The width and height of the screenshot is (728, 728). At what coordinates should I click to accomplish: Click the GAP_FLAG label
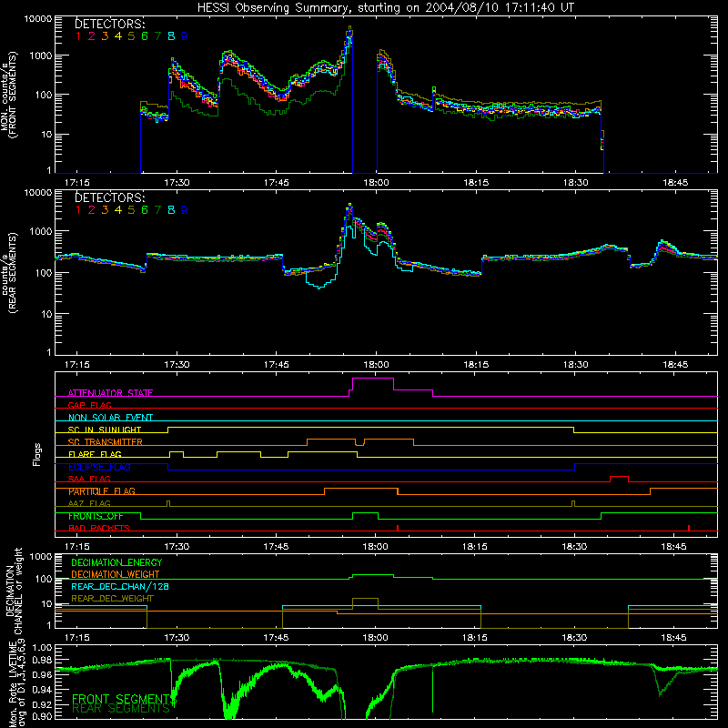click(x=89, y=405)
